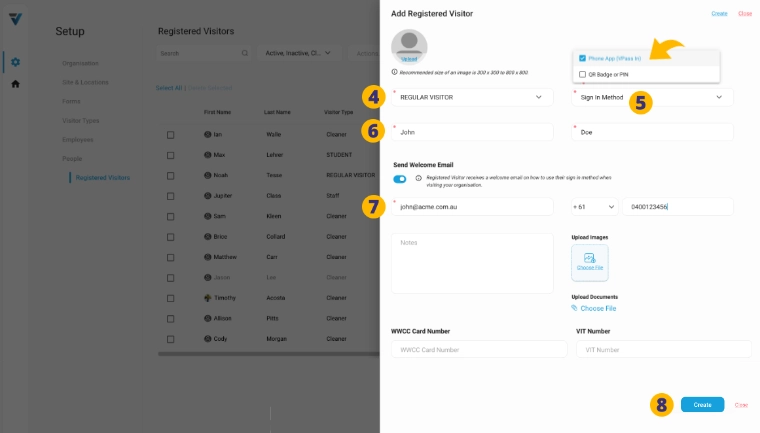Check the QR Badge or PIN option
The width and height of the screenshot is (760, 433).
[582, 74]
